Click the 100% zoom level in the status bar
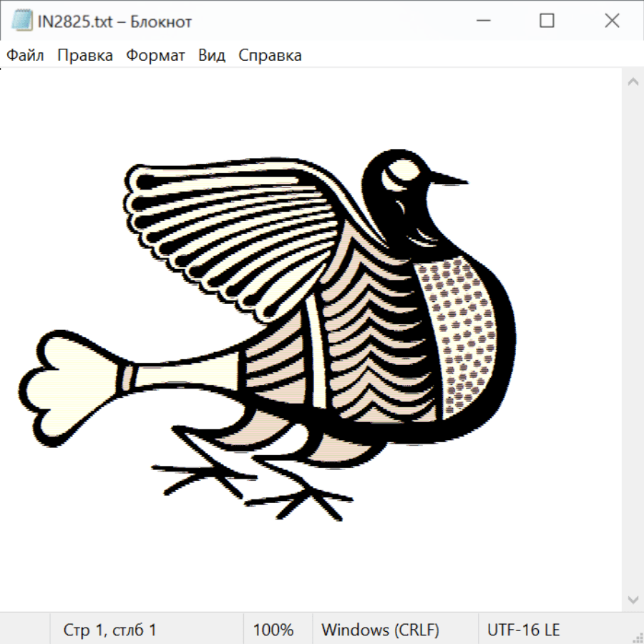 [273, 630]
